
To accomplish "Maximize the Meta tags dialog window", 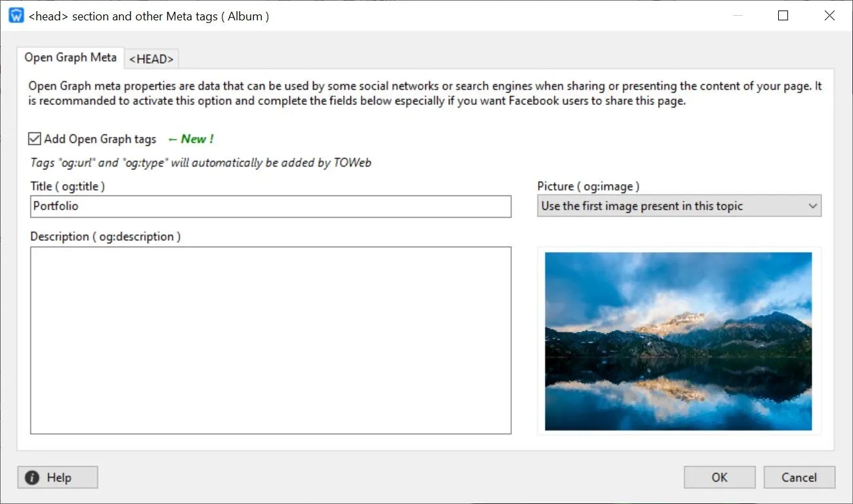I will pyautogui.click(x=783, y=16).
